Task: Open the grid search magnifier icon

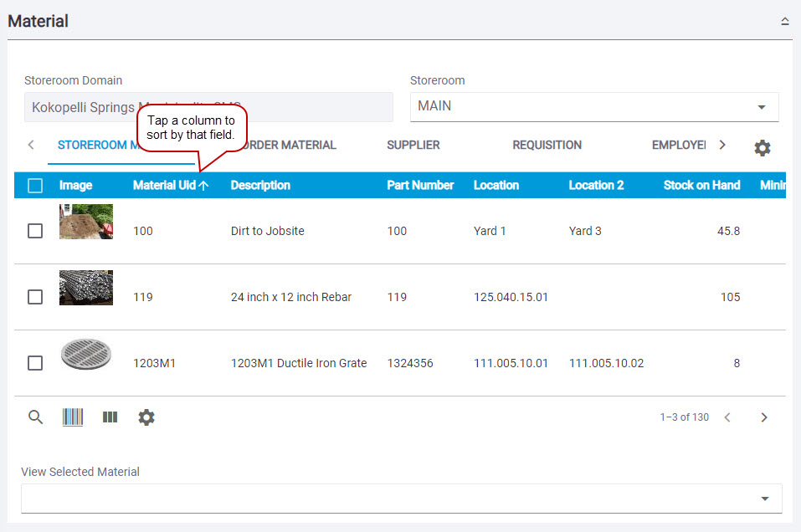Action: click(x=35, y=417)
